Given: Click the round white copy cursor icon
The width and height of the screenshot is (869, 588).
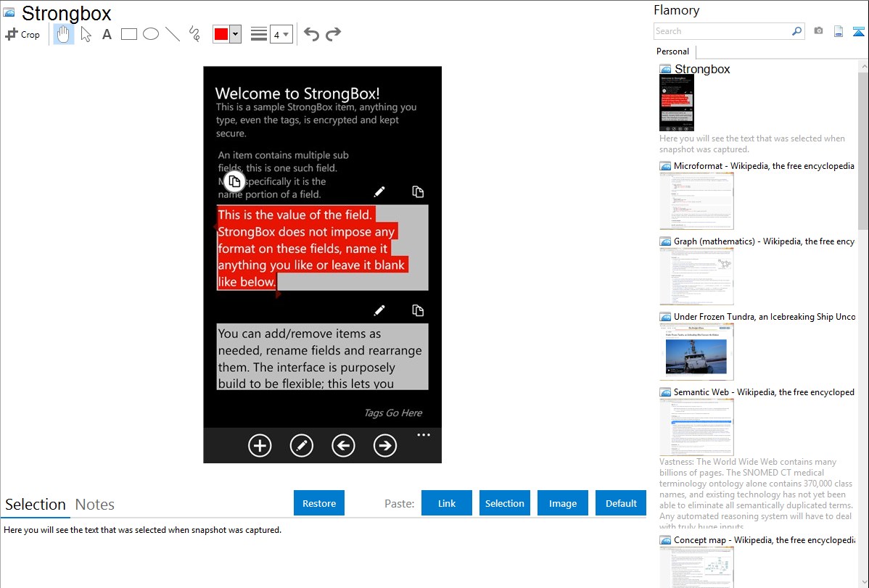Looking at the screenshot, I should pos(234,181).
